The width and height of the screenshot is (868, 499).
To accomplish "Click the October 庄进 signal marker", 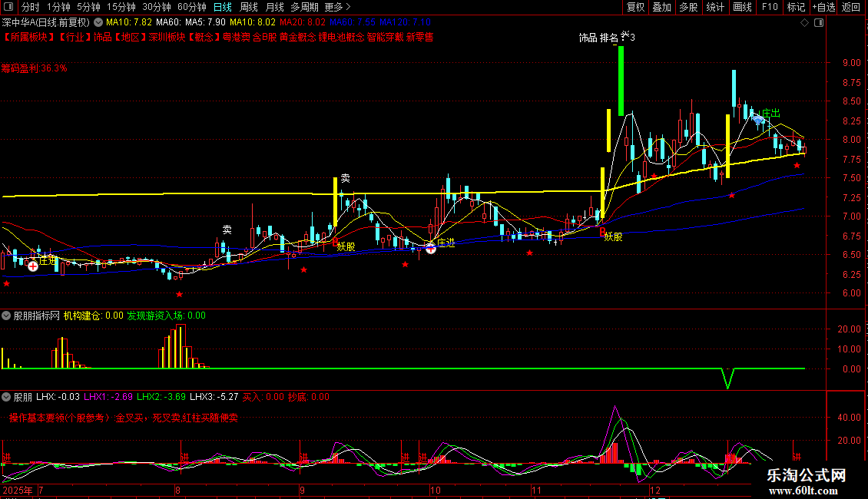I will (446, 243).
